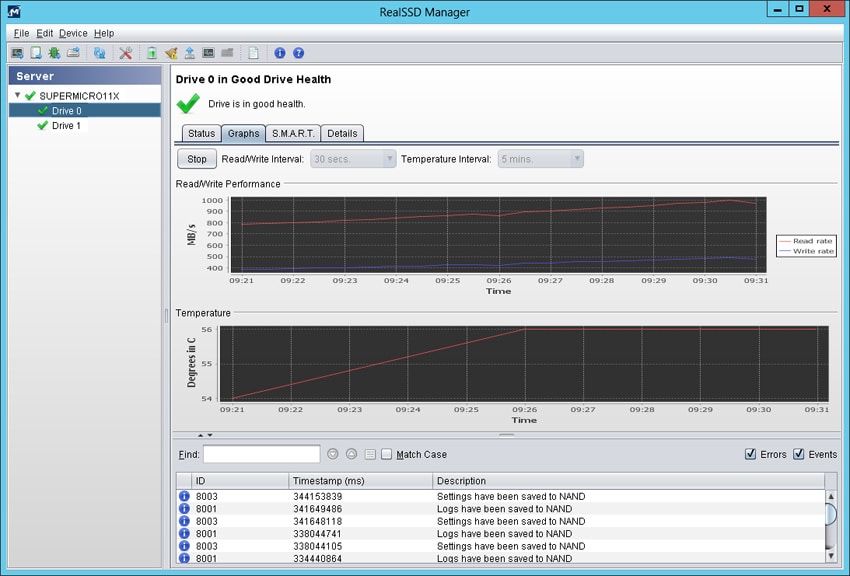Viewport: 850px width, 576px height.
Task: Click the green bug debug icon
Action: (x=54, y=53)
